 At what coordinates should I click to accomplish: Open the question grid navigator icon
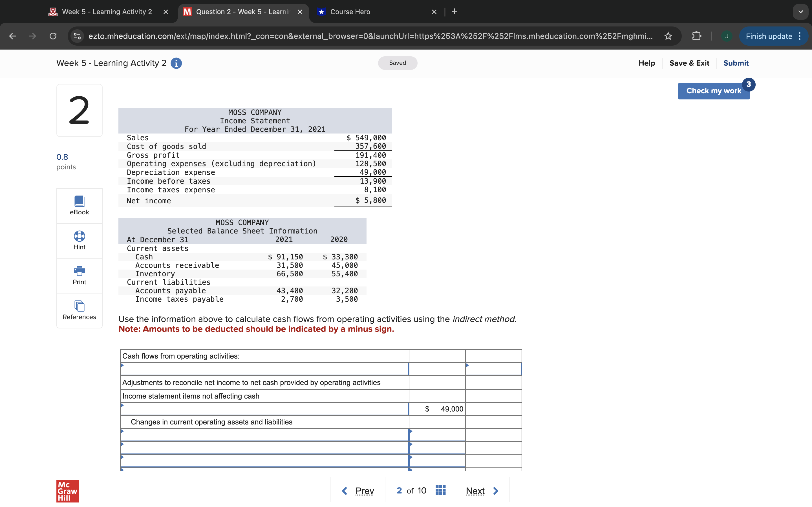tap(440, 491)
